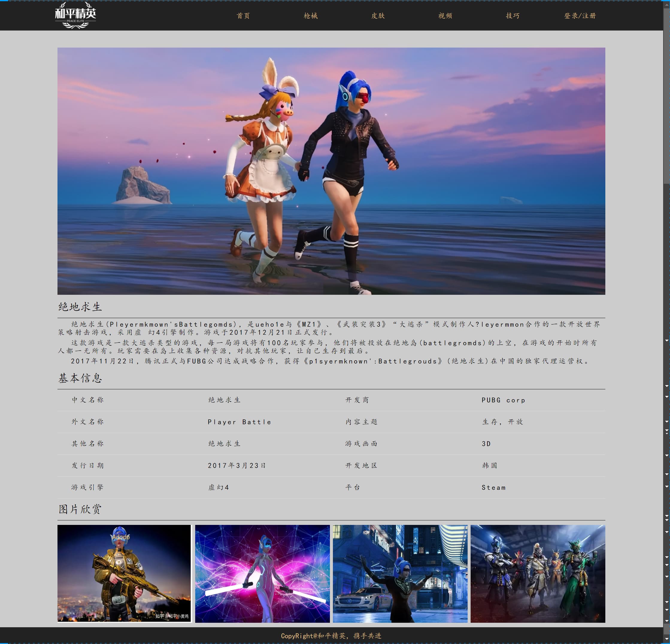
Task: Click the PUBG corp table value
Action: pos(504,400)
